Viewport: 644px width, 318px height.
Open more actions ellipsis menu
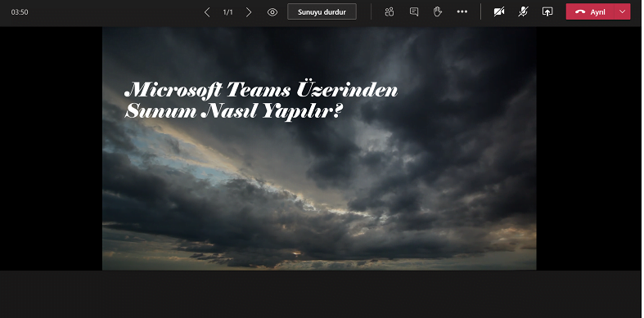(462, 12)
